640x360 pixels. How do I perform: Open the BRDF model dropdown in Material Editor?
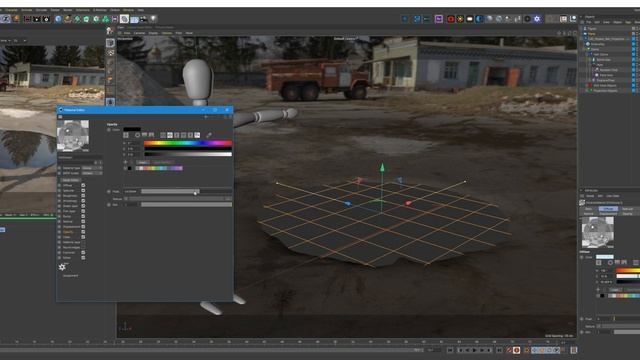(x=92, y=173)
